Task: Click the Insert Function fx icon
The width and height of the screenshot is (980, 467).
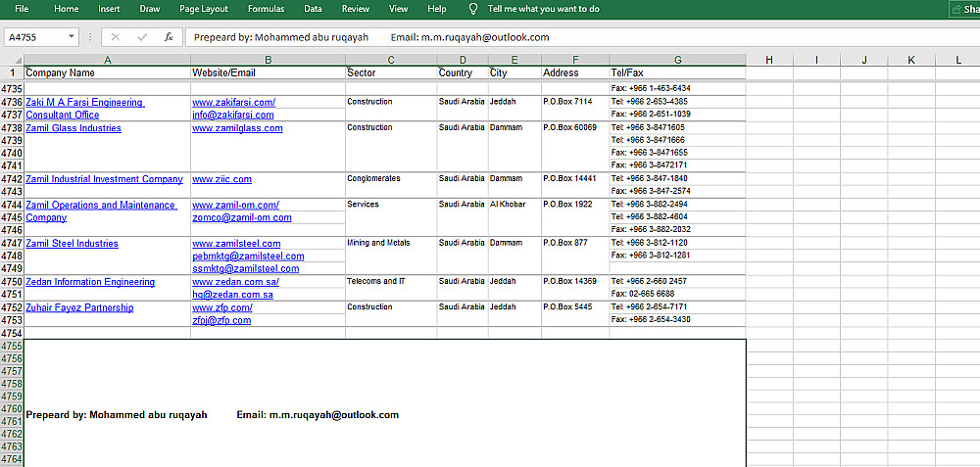Action: (169, 37)
